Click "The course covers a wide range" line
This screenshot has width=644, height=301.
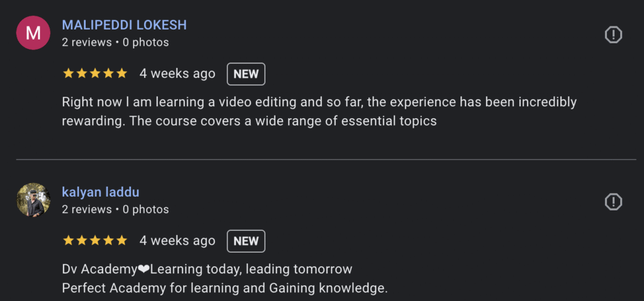(x=249, y=121)
